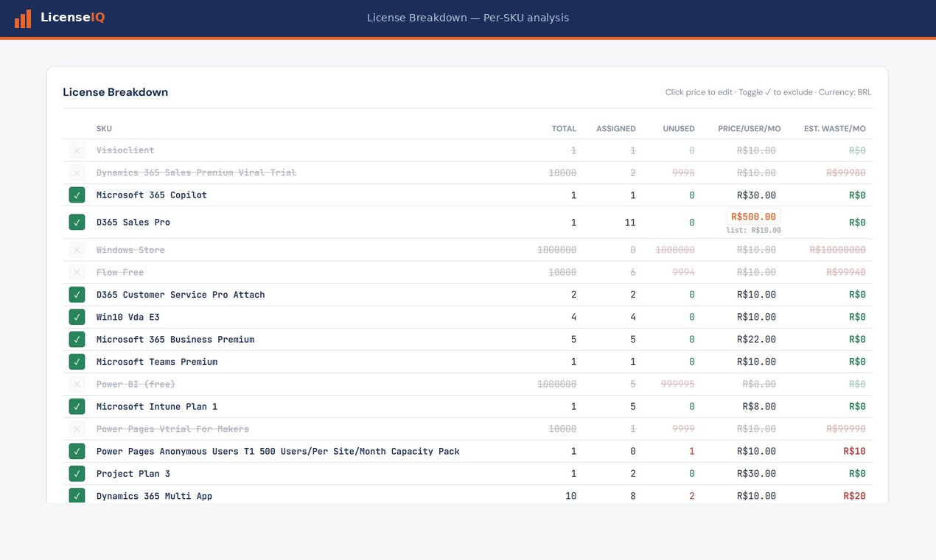The height and width of the screenshot is (560, 936).
Task: Edit the R$500.00 price for D365 Sales Pro
Action: coord(753,217)
